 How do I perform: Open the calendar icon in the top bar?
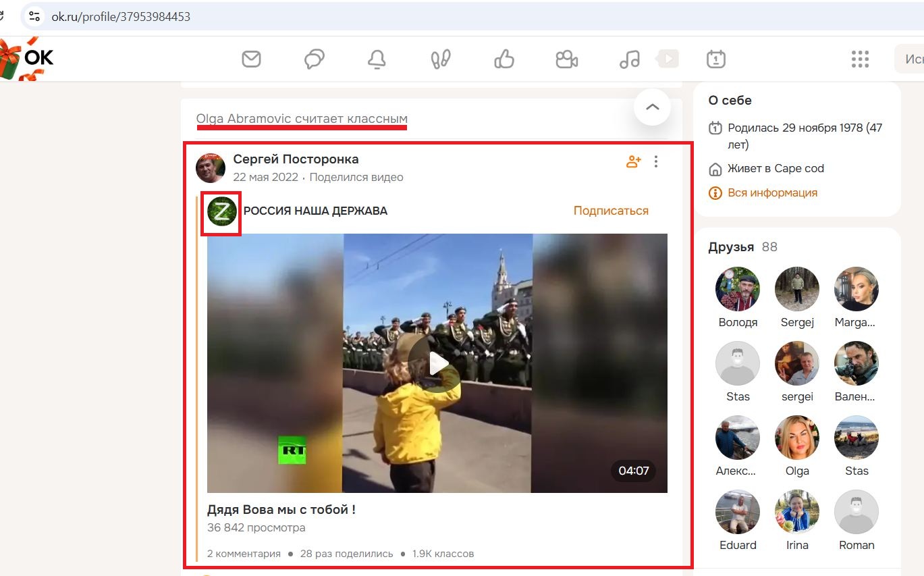click(x=716, y=59)
